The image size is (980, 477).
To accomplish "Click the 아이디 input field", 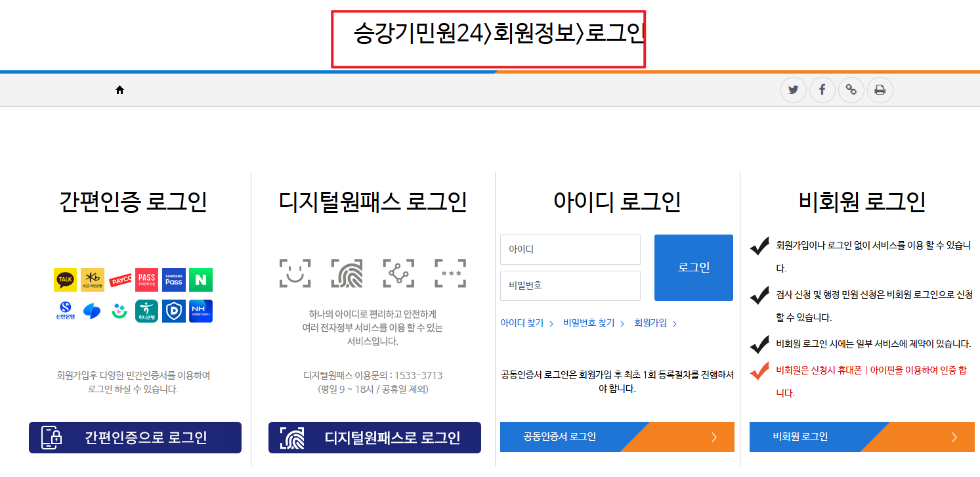I will (x=570, y=250).
